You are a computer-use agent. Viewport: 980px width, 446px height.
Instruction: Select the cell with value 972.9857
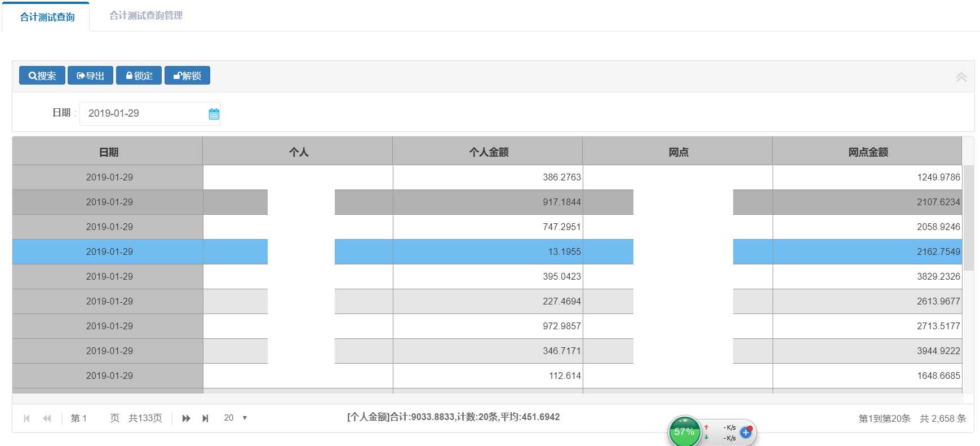[x=488, y=326]
